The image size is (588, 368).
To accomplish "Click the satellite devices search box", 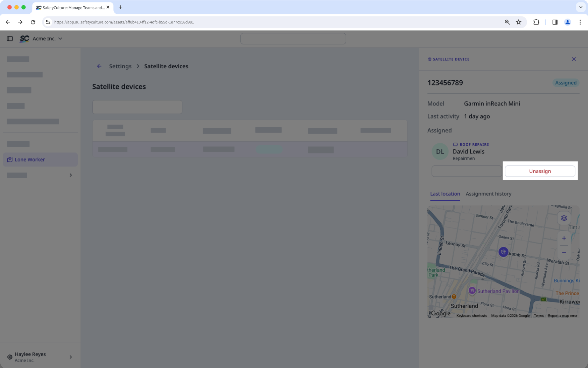I will [x=137, y=107].
